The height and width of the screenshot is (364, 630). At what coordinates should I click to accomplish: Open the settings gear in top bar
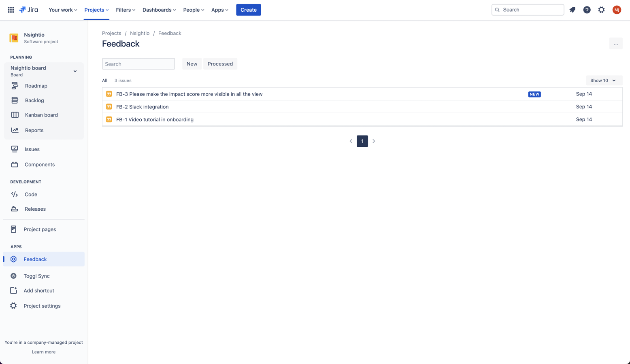point(602,10)
